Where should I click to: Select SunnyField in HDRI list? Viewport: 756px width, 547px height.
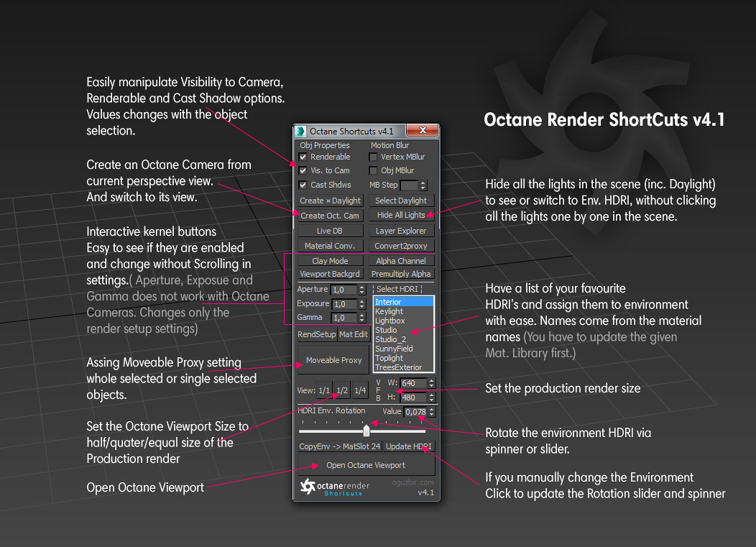coord(404,349)
